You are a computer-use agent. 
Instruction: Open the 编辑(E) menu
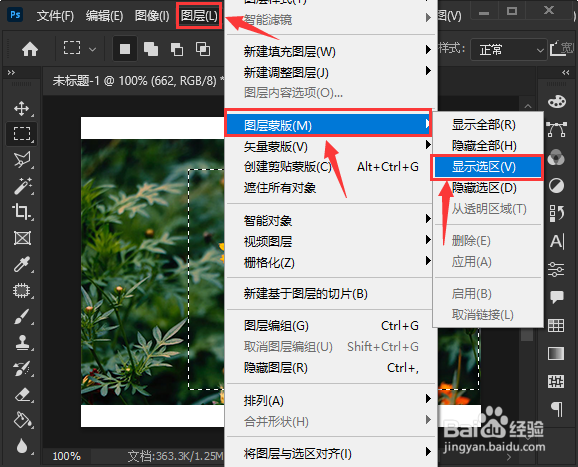click(104, 15)
